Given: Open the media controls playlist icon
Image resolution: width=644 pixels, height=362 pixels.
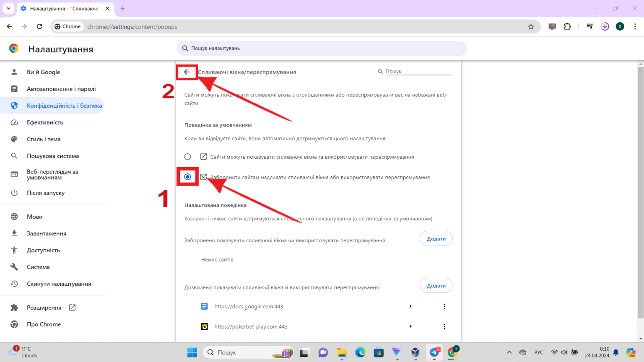Looking at the screenshot, I should (589, 26).
